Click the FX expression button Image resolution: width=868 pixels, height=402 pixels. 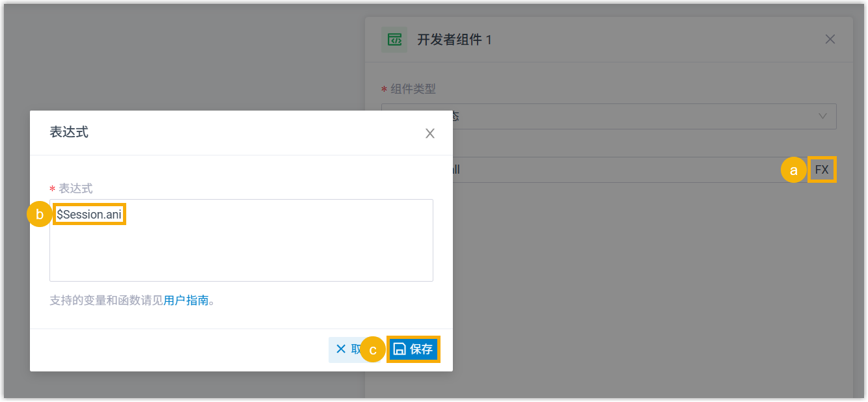822,170
